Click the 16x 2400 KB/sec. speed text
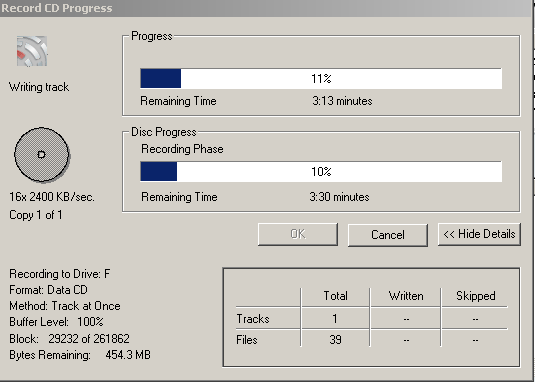This screenshot has width=535, height=382. point(52,197)
